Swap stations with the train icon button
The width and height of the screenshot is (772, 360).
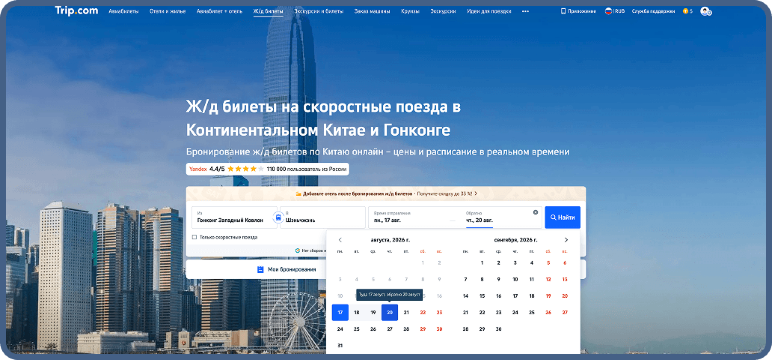tap(279, 217)
